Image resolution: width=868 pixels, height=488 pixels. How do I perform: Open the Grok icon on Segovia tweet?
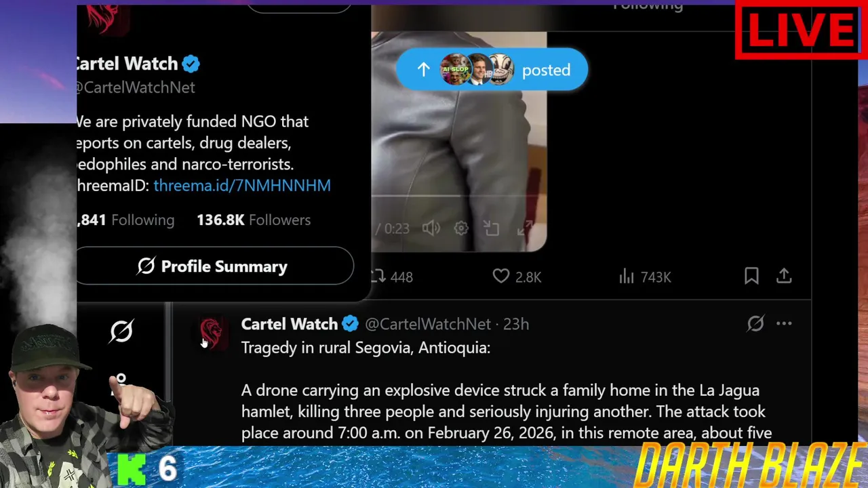coord(755,324)
